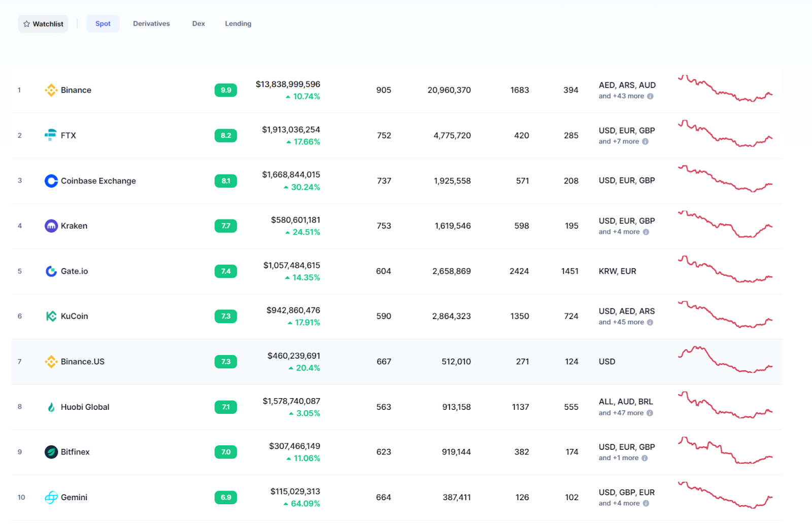Click the Bitfinex logo icon

51,452
